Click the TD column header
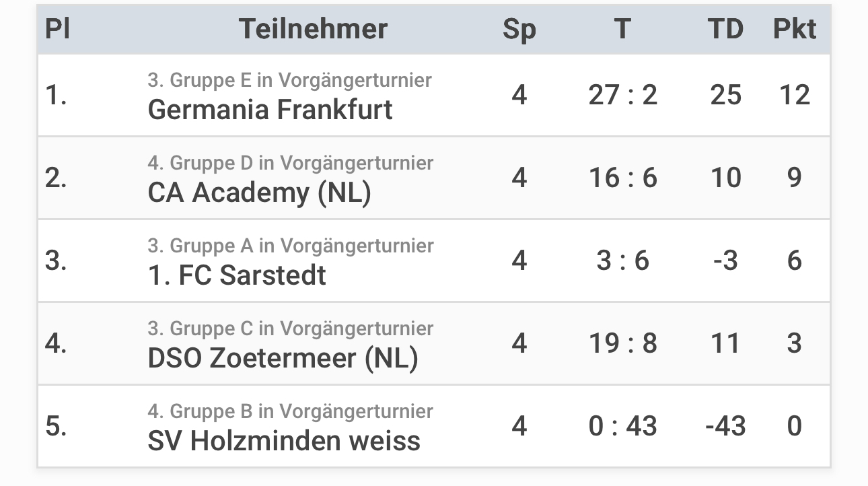 click(725, 29)
